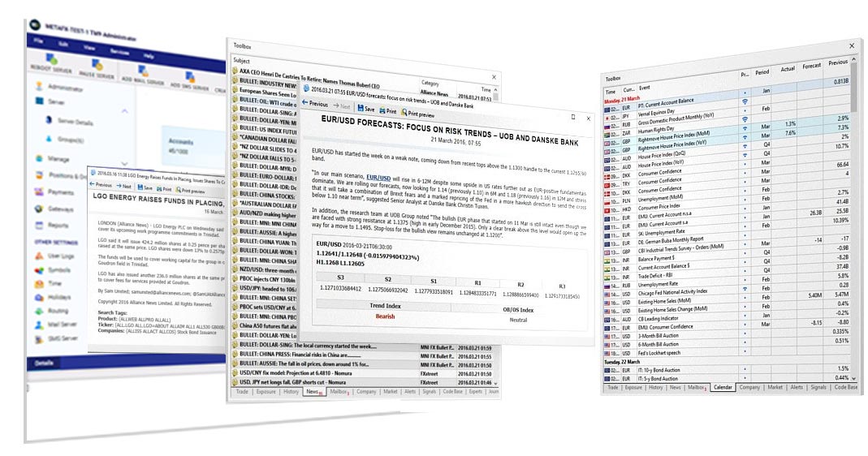
Task: Select the DE: German Buba Monthly Report event
Action: click(671, 240)
